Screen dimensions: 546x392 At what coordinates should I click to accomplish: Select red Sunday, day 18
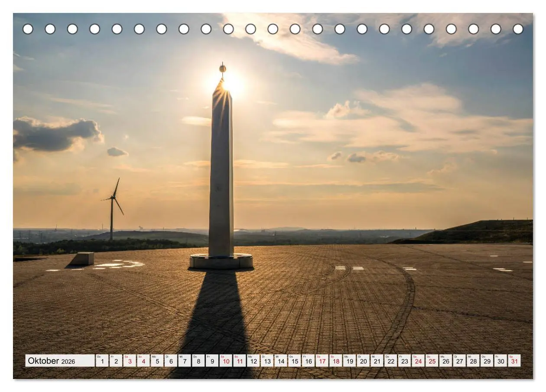click(335, 360)
